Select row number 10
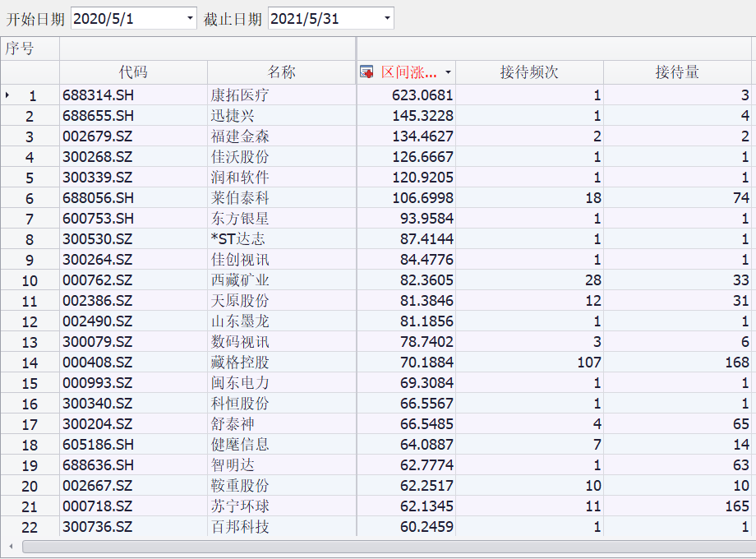Screen dimensions: 756x559 [x=30, y=280]
